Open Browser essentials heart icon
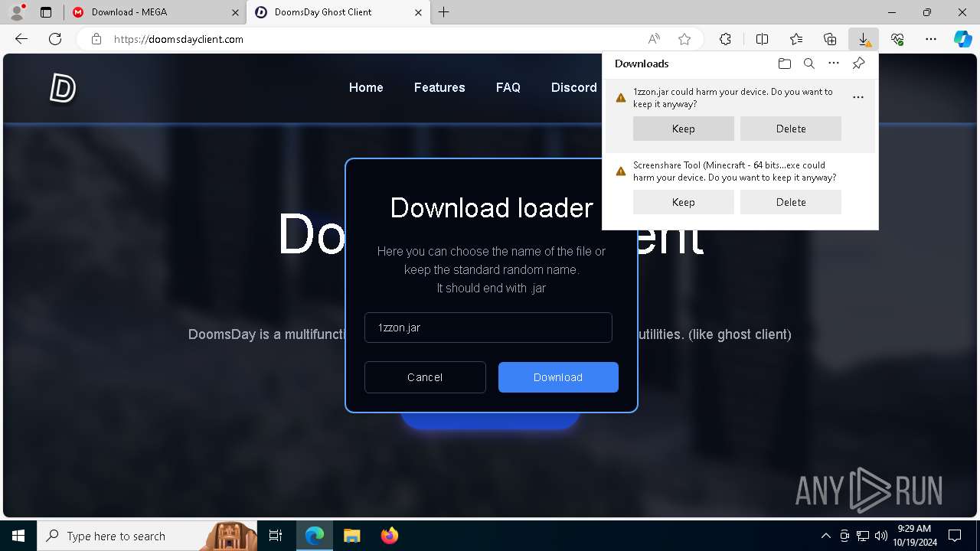 [x=897, y=39]
